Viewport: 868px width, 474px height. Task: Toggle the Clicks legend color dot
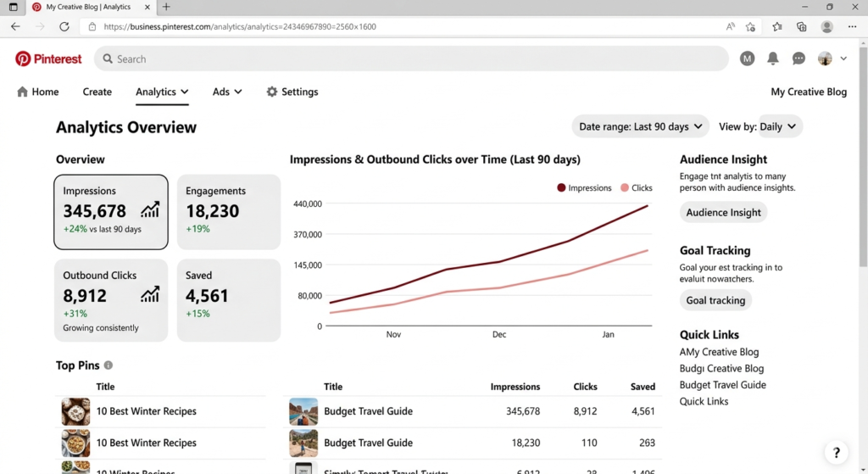[x=625, y=187]
